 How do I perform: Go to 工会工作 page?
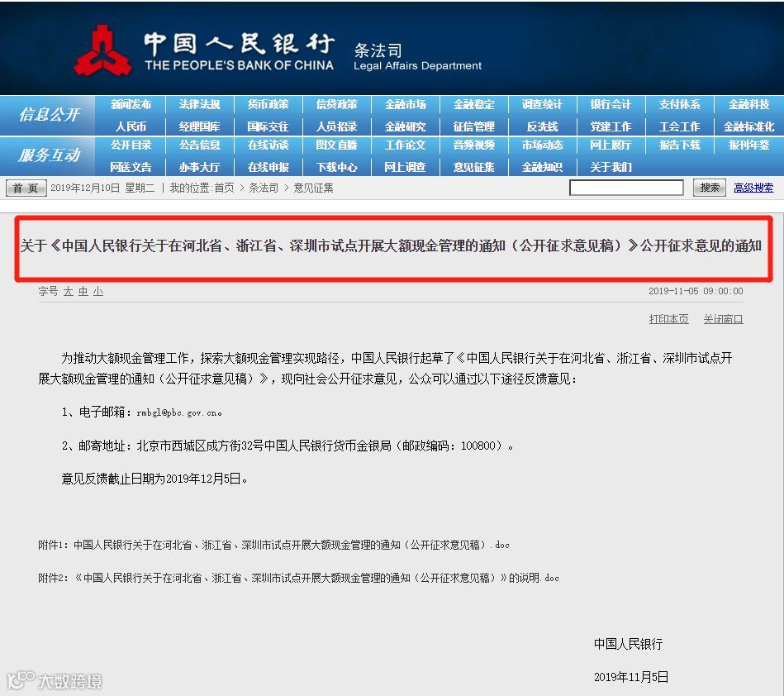point(679,126)
